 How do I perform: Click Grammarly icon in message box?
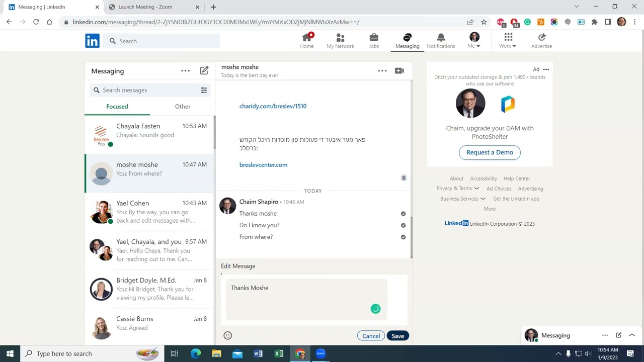pyautogui.click(x=375, y=309)
